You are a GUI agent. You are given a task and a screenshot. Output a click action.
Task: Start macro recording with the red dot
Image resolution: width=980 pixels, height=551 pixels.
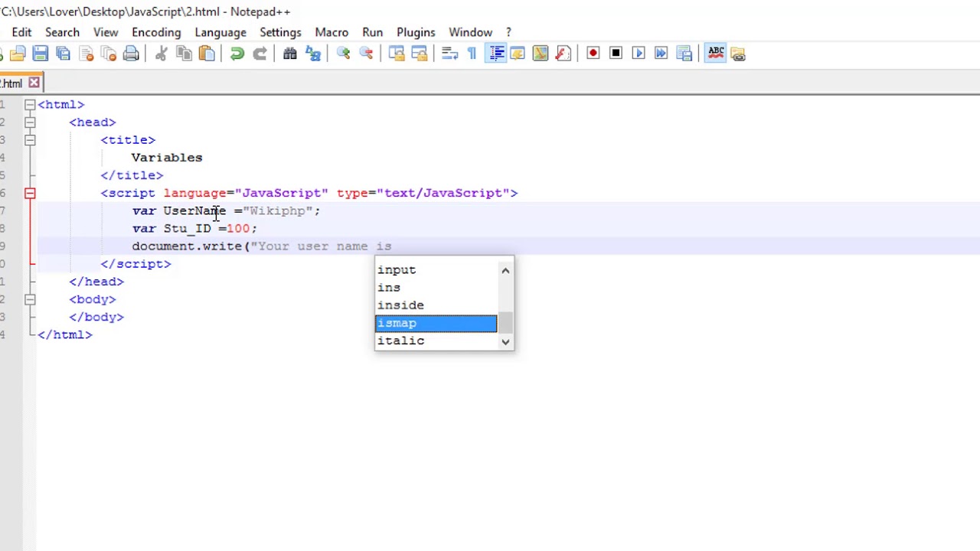593,54
